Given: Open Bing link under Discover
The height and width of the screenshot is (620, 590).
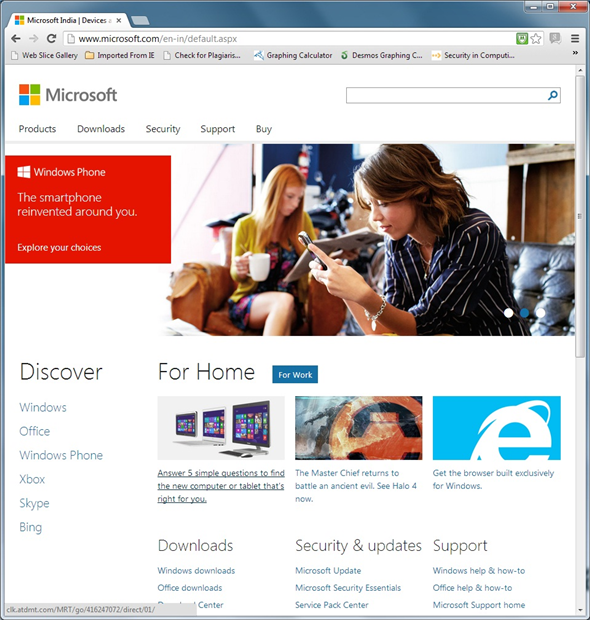Looking at the screenshot, I should coord(30,527).
